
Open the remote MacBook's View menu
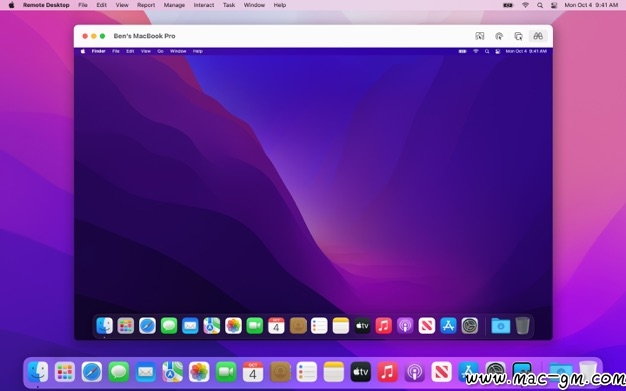tap(146, 51)
